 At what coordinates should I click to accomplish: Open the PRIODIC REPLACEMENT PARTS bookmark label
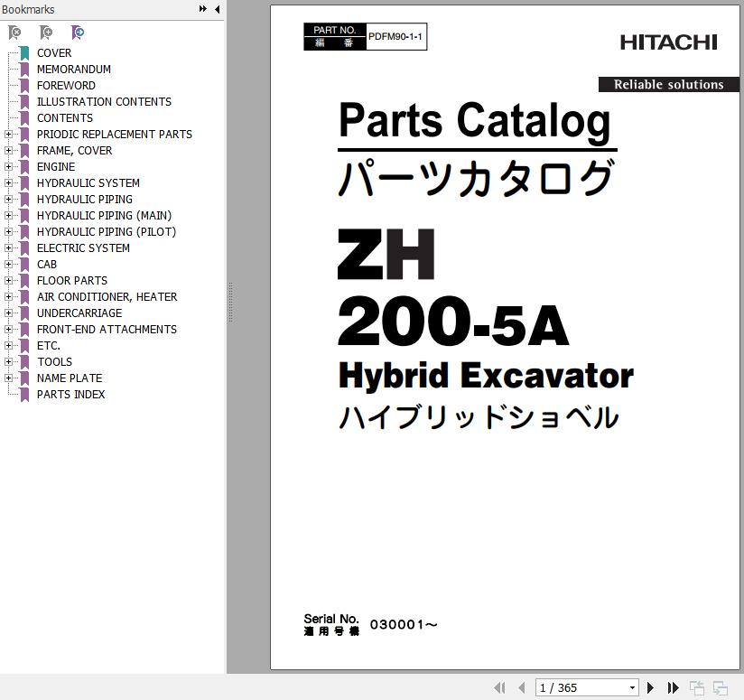coord(115,135)
